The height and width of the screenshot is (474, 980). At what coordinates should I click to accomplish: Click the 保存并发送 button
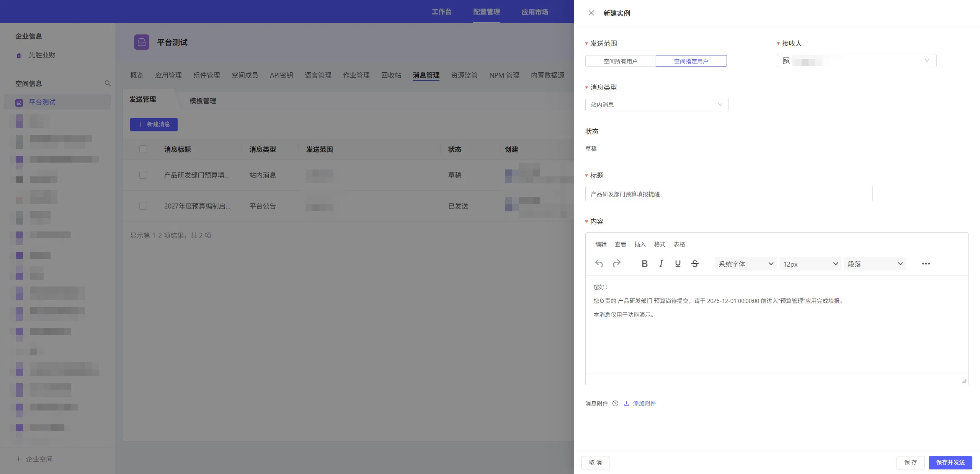(951, 463)
